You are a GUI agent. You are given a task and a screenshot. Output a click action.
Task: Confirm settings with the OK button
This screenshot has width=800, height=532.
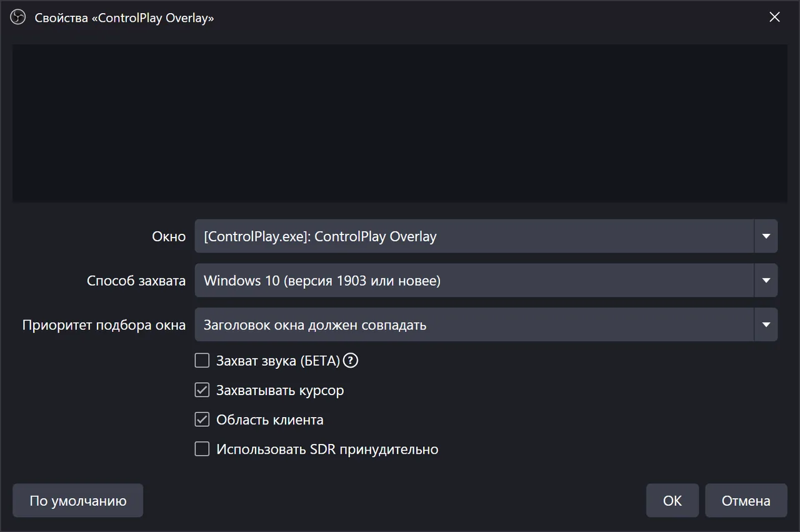coord(672,501)
